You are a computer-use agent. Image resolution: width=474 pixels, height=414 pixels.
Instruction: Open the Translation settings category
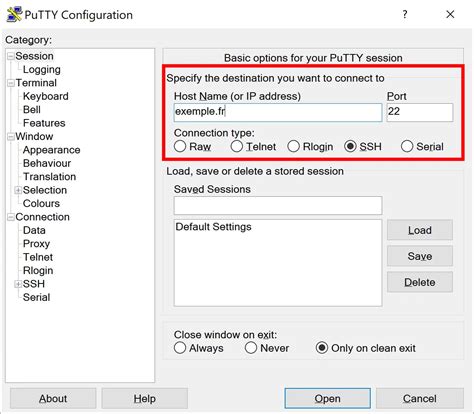point(49,176)
